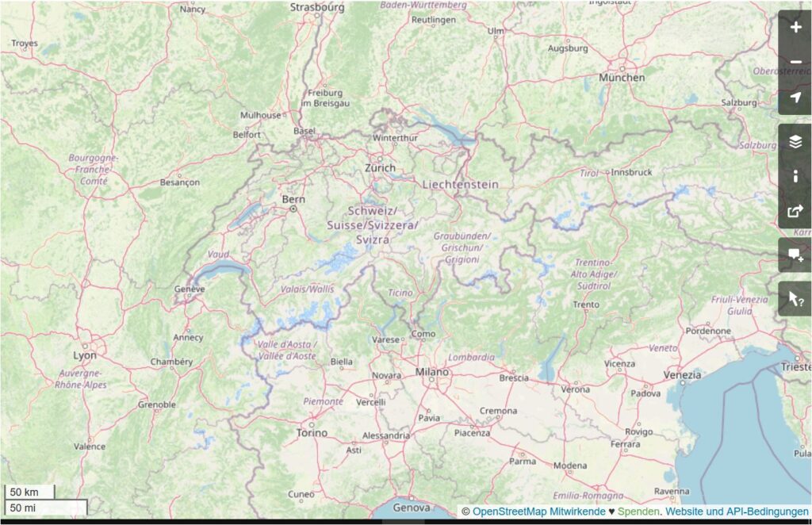Select the Genova city label
This screenshot has width=812, height=525.
412,508
